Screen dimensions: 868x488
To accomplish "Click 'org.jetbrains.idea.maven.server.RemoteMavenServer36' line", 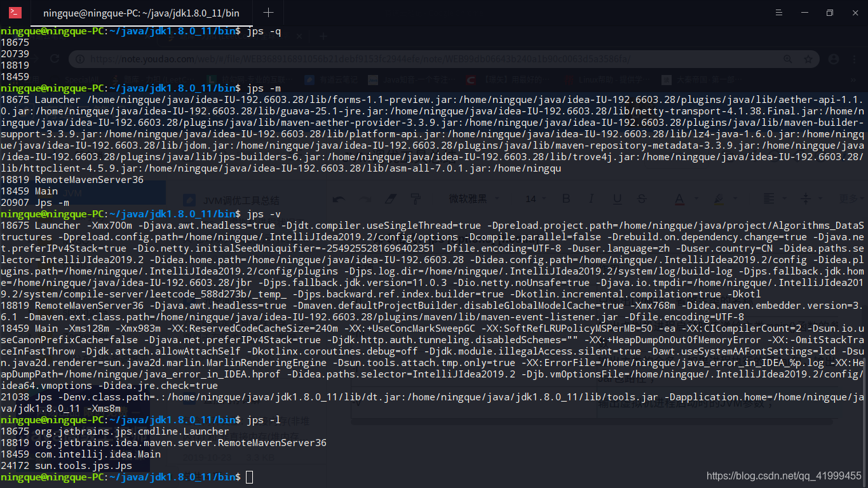I will click(180, 443).
